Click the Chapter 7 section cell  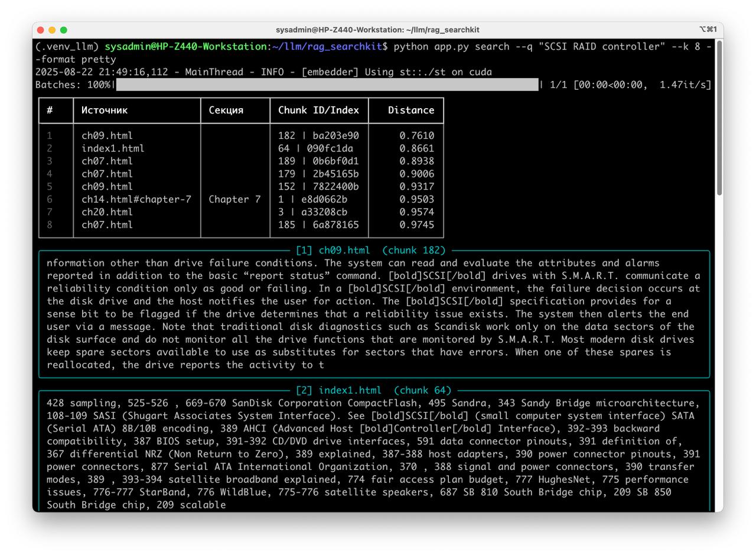click(x=234, y=199)
